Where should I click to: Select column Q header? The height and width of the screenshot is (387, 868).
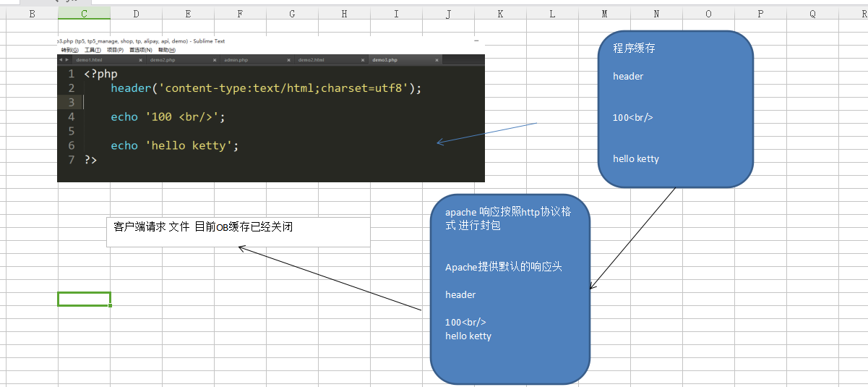(x=812, y=14)
